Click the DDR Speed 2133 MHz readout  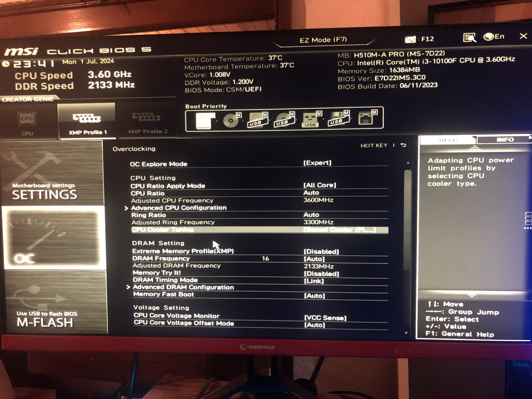(75, 86)
